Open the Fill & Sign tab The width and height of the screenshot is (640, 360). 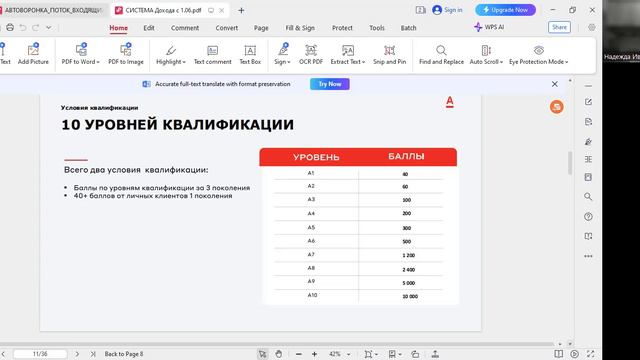point(300,28)
